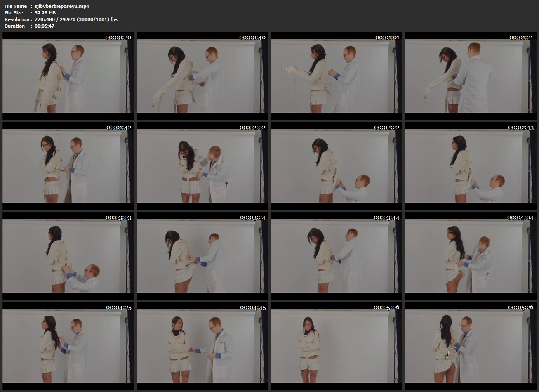Click the 'File Size' label

tap(14, 13)
